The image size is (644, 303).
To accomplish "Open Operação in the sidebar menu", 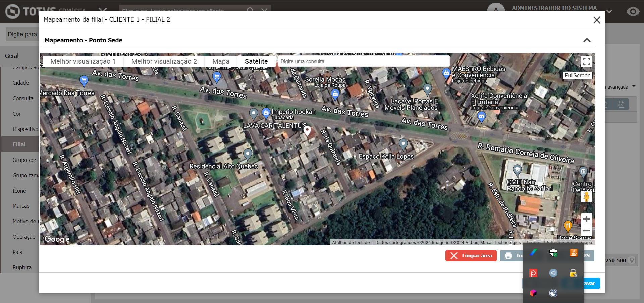I will coord(24,237).
